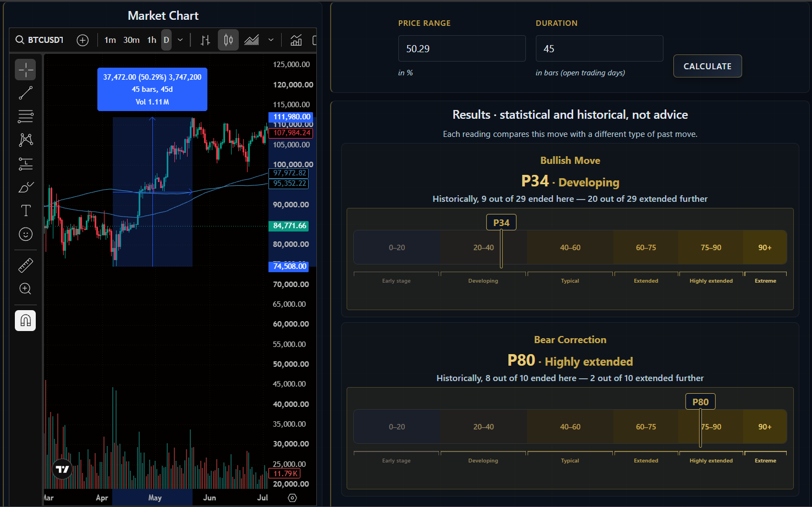The image size is (812, 507).
Task: Expand the chart style dropdown arrow
Action: click(x=271, y=40)
